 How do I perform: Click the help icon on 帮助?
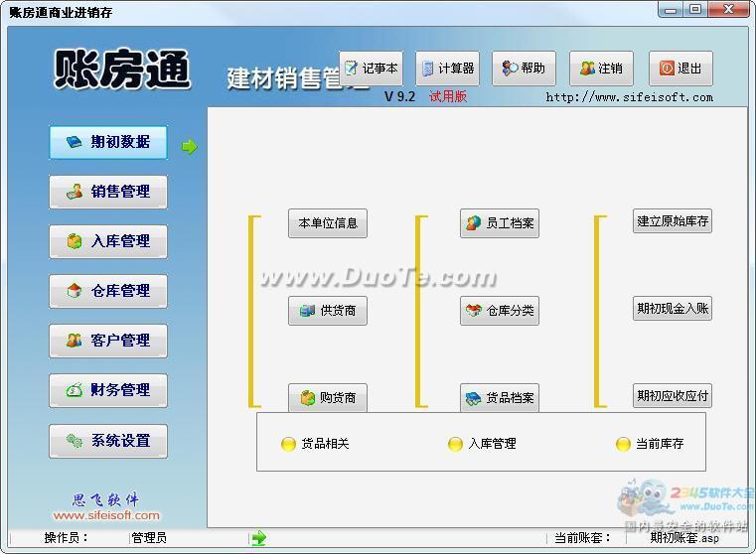pyautogui.click(x=510, y=69)
